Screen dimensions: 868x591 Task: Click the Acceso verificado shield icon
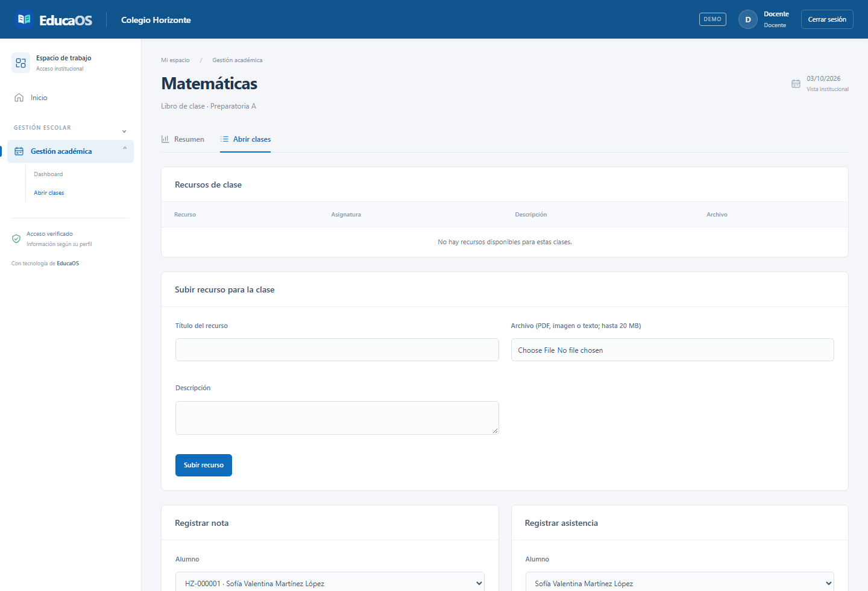click(x=16, y=239)
